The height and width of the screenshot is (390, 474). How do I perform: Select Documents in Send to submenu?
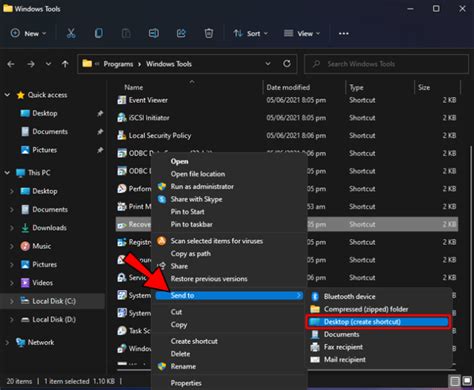pos(342,334)
